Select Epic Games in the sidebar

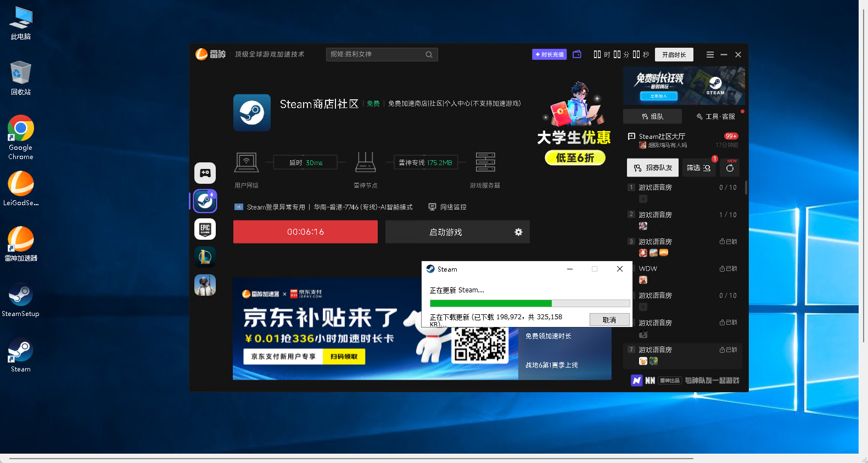205,229
